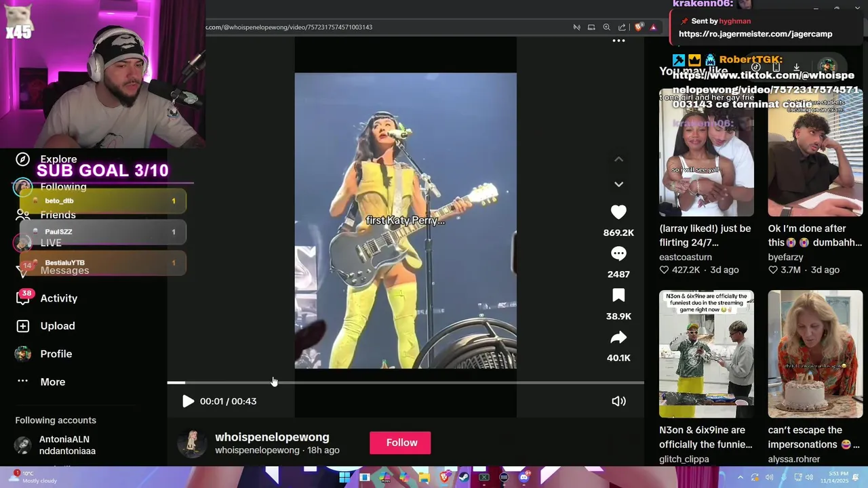Open the '(larray liked!) just be flirting 24/7' caption

point(705,235)
